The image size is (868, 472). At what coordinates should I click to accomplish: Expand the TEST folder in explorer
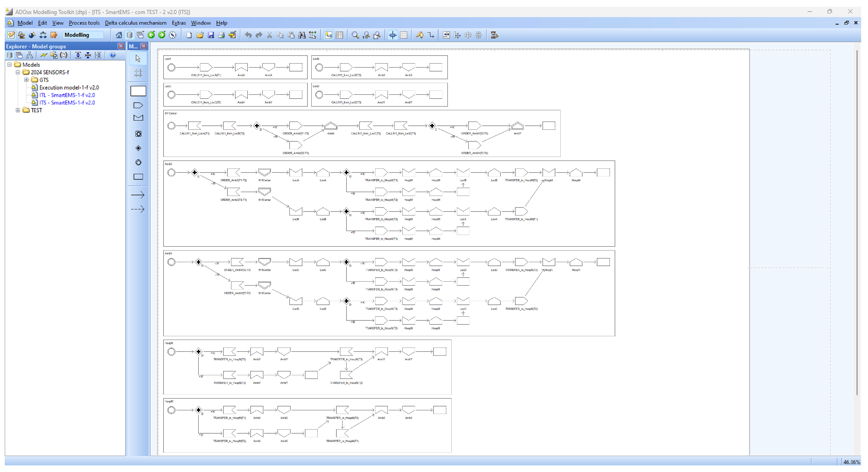coord(18,110)
